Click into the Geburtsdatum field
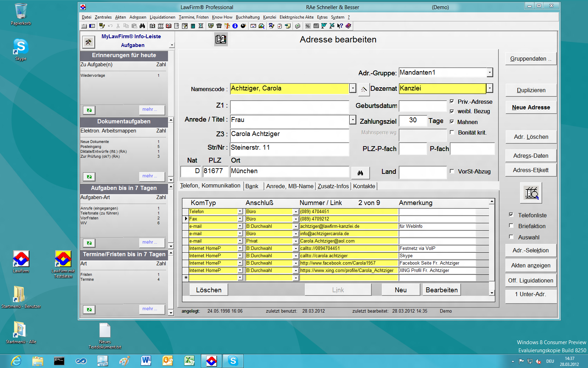Viewport: 588px width, 368px height. (x=423, y=106)
